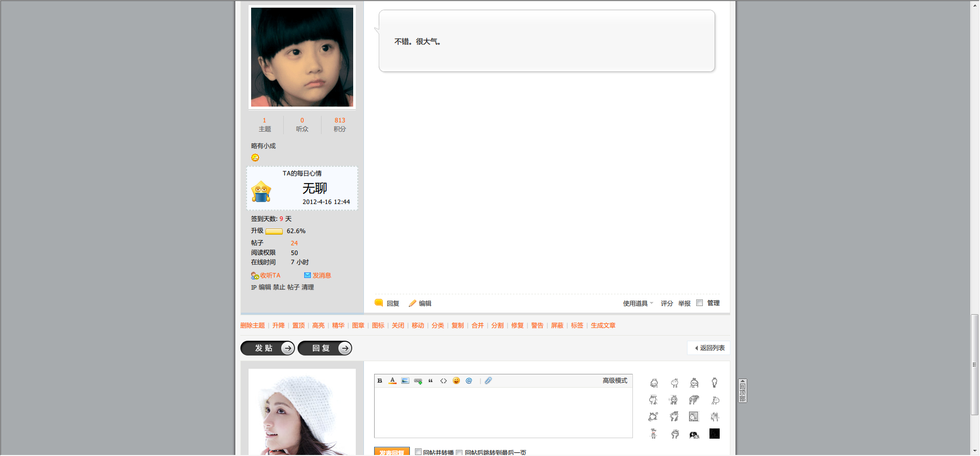Click the 回顶部 back-to-top button
This screenshot has width=980, height=456.
[743, 391]
